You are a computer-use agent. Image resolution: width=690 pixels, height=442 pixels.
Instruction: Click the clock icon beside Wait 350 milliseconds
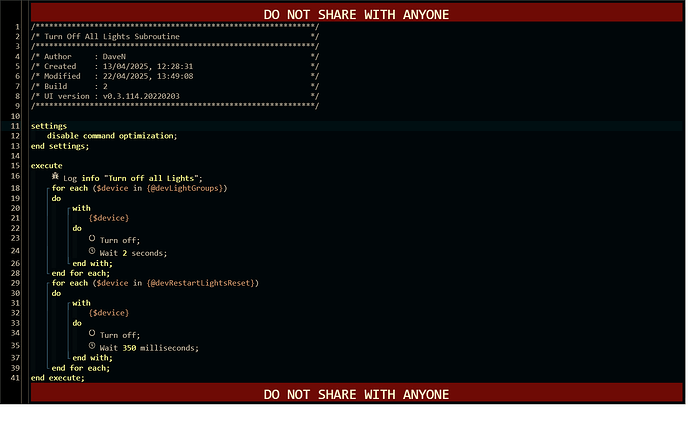pos(92,346)
